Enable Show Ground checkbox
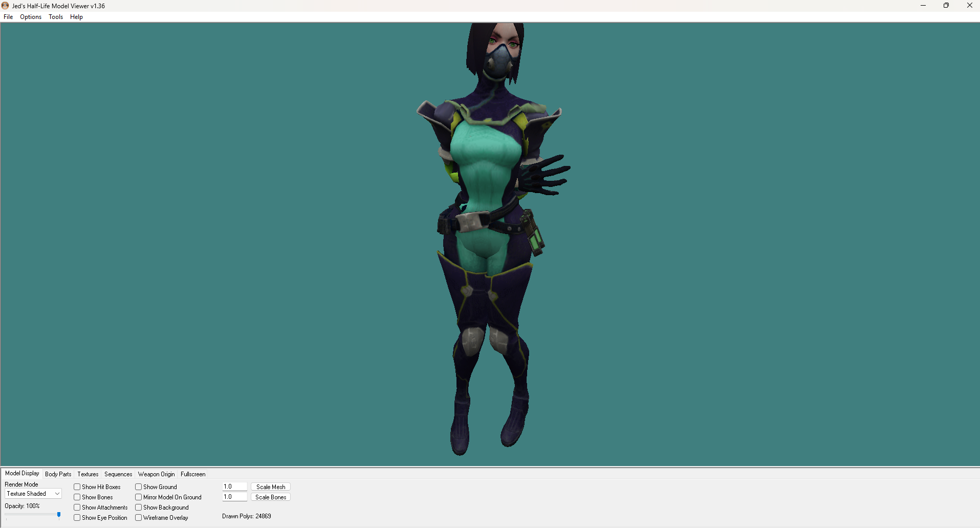This screenshot has height=528, width=980. [139, 487]
